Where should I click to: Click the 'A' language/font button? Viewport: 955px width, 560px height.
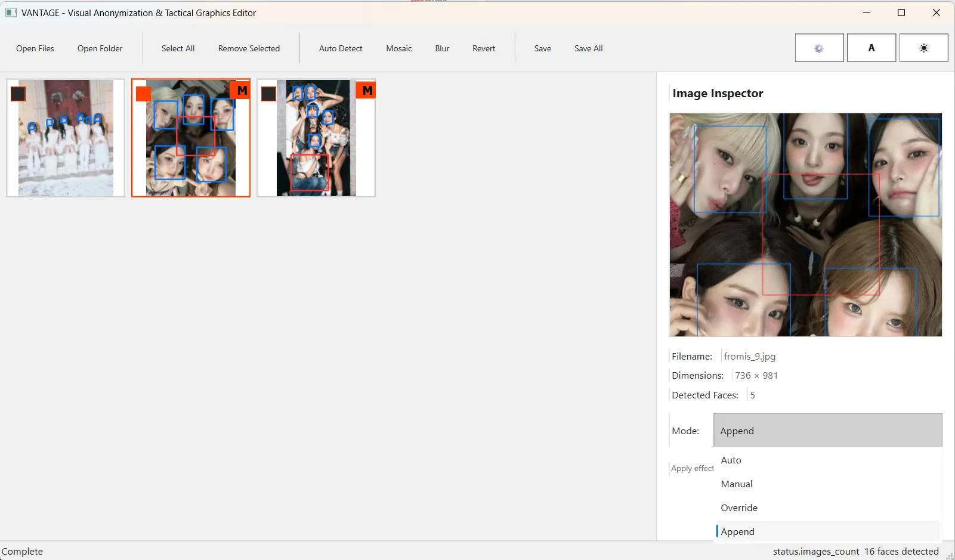pyautogui.click(x=871, y=48)
